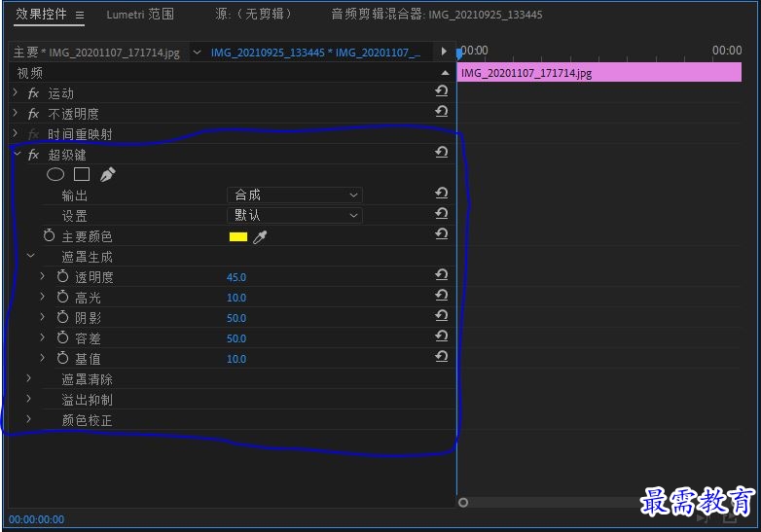Expand the 容差 parameter slider
761x532 pixels.
pos(42,337)
